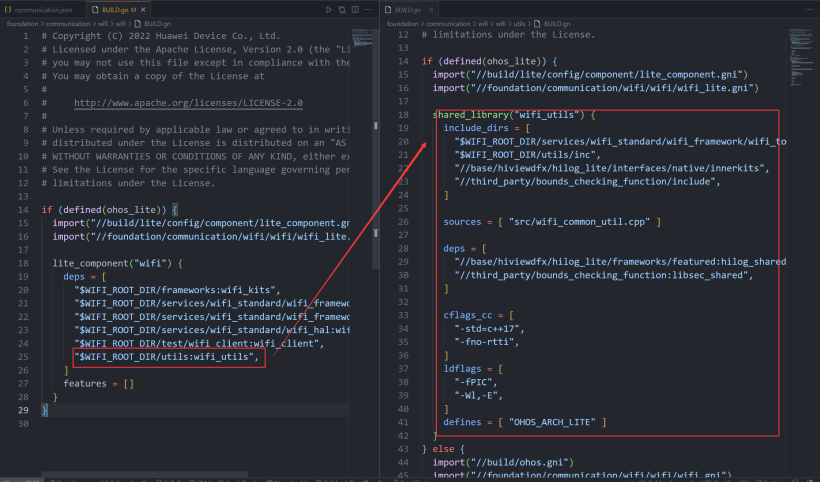Click sources "src/wifi_common_util.cpp" line
The height and width of the screenshot is (482, 820).
click(552, 222)
